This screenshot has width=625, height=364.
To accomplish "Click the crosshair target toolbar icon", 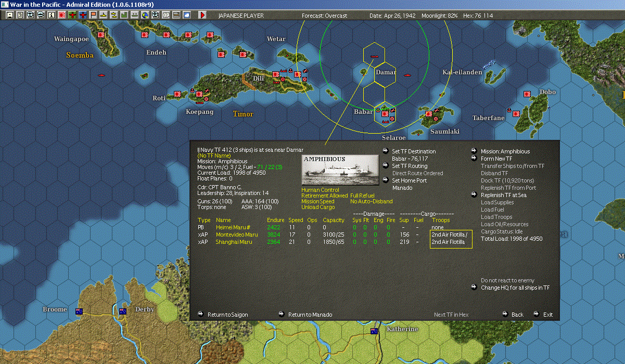I will coord(155,15).
